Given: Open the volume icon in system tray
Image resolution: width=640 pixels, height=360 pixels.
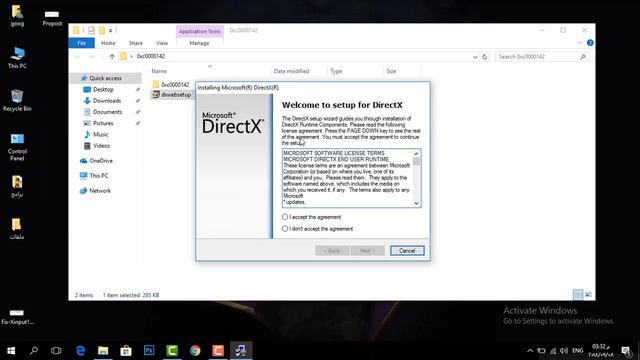Looking at the screenshot, I should (564, 350).
